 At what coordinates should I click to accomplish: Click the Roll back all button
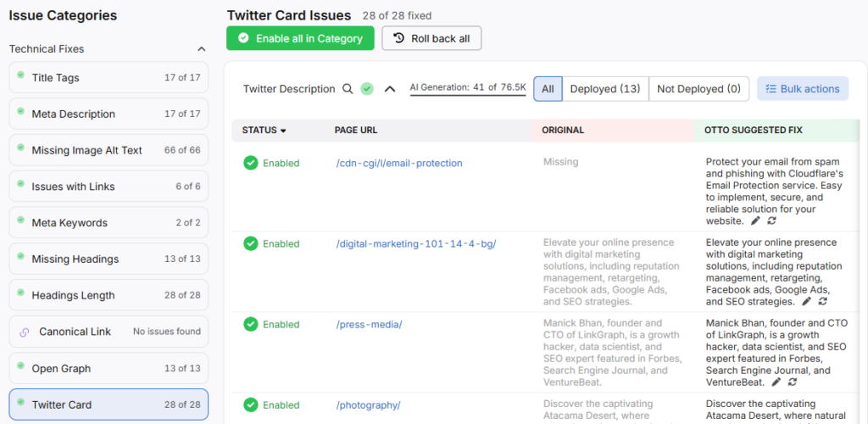pyautogui.click(x=431, y=38)
